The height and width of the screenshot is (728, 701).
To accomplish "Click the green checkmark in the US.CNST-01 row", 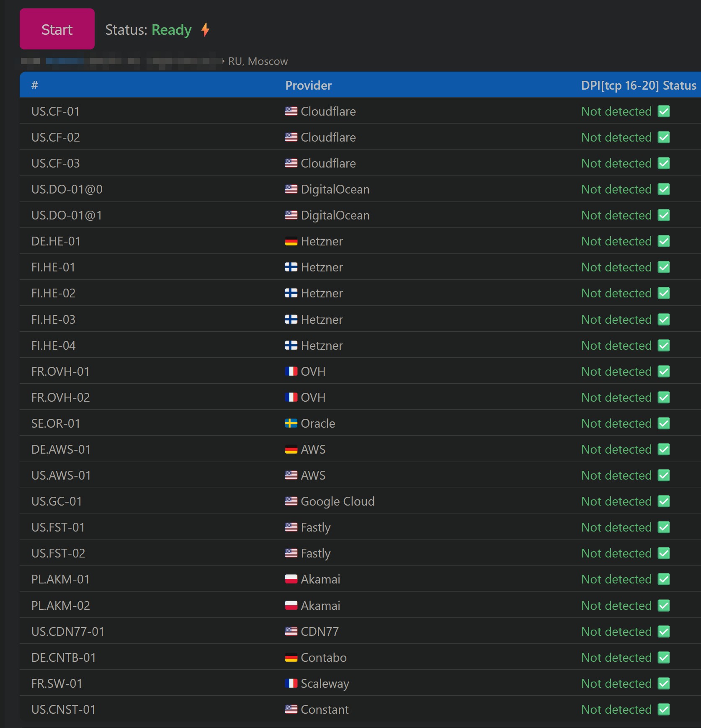I will coord(664,710).
